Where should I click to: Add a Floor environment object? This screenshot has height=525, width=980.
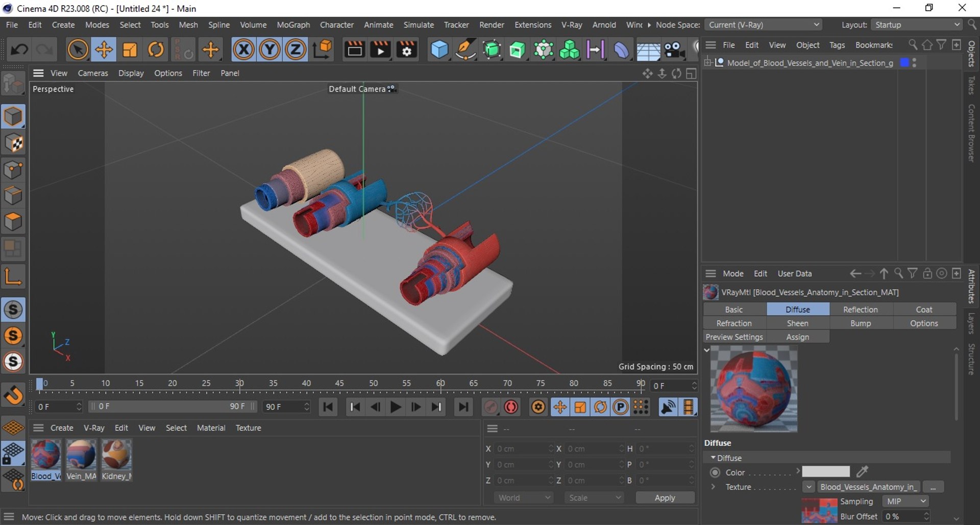coord(648,51)
